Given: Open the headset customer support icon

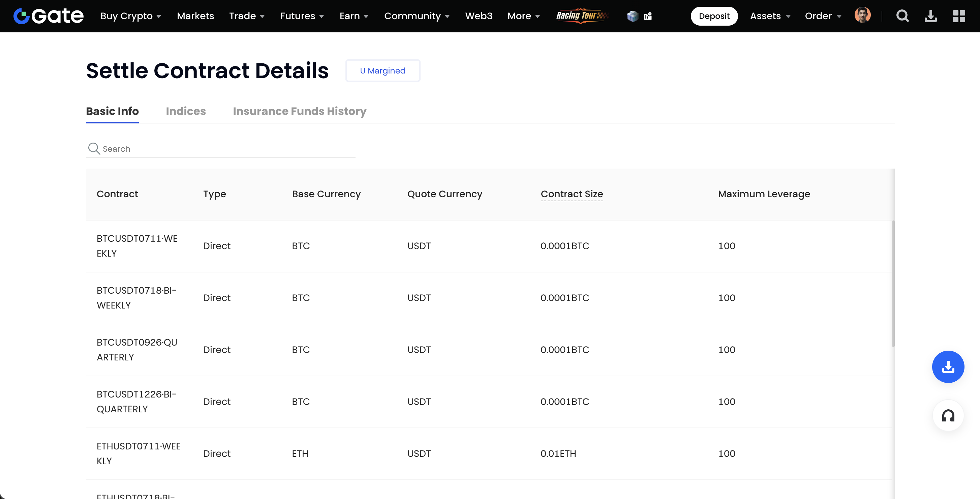Looking at the screenshot, I should 948,416.
